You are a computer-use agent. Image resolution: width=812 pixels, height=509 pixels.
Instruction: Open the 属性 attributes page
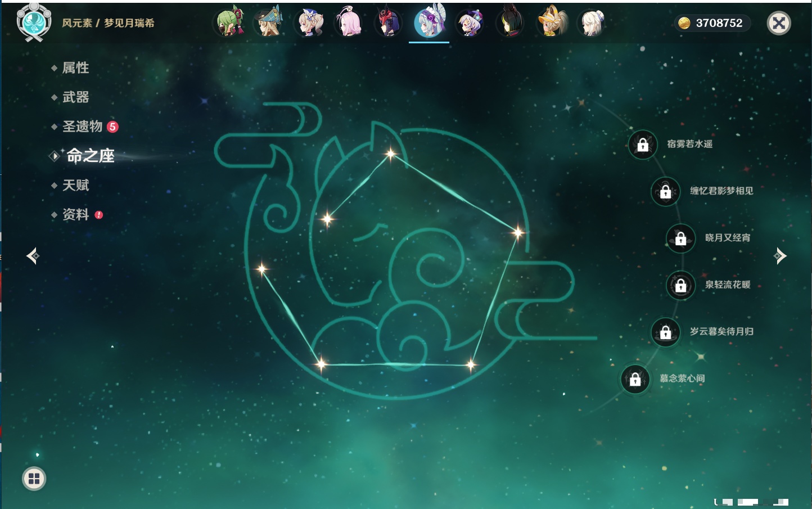pos(75,68)
